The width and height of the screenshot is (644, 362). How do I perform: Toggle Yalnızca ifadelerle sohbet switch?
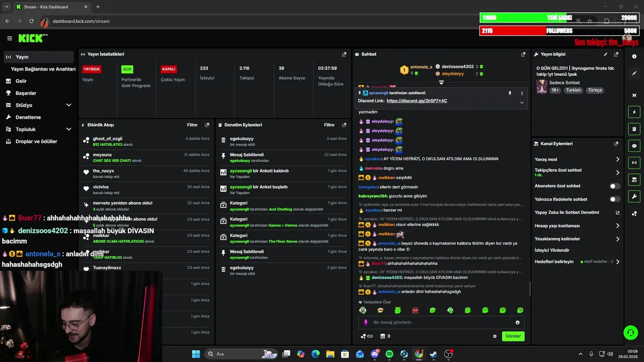[615, 199]
